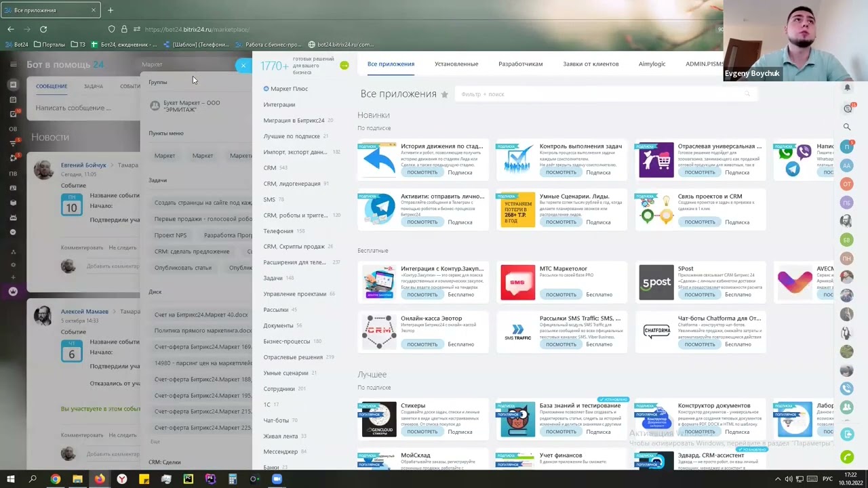Open Zoom from the taskbar
The image size is (868, 488).
click(277, 479)
